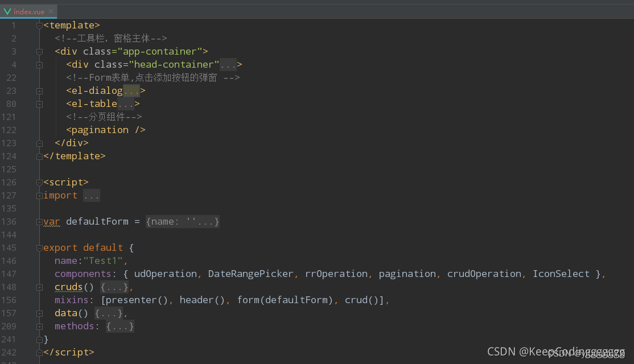
Task: Click the folded ellipsis after import
Action: click(x=92, y=195)
